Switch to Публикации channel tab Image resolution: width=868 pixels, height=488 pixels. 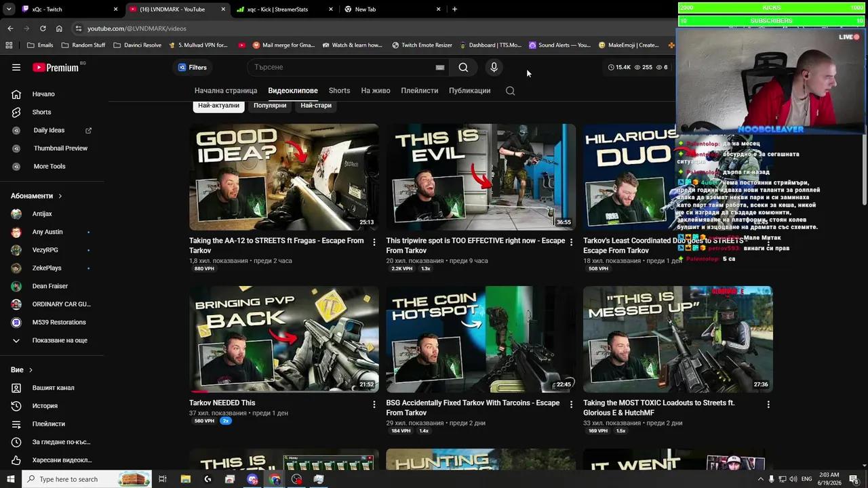pyautogui.click(x=469, y=91)
